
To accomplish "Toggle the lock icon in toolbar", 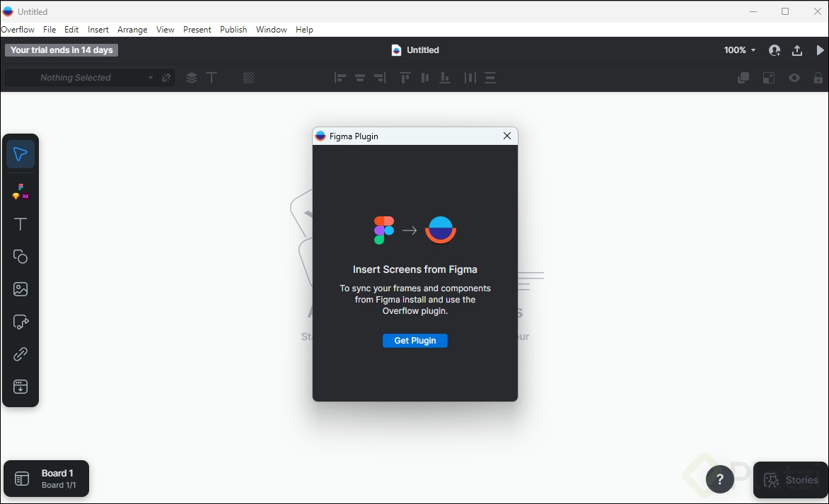I will click(x=818, y=78).
